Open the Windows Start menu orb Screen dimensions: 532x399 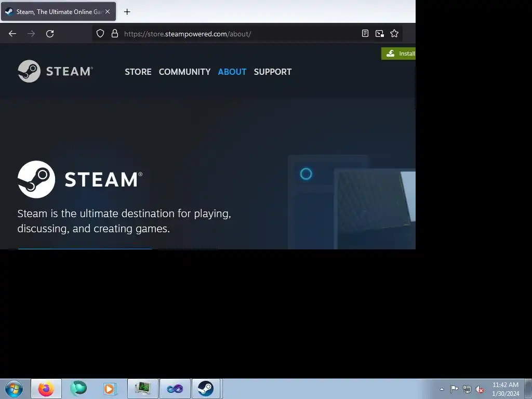point(14,389)
